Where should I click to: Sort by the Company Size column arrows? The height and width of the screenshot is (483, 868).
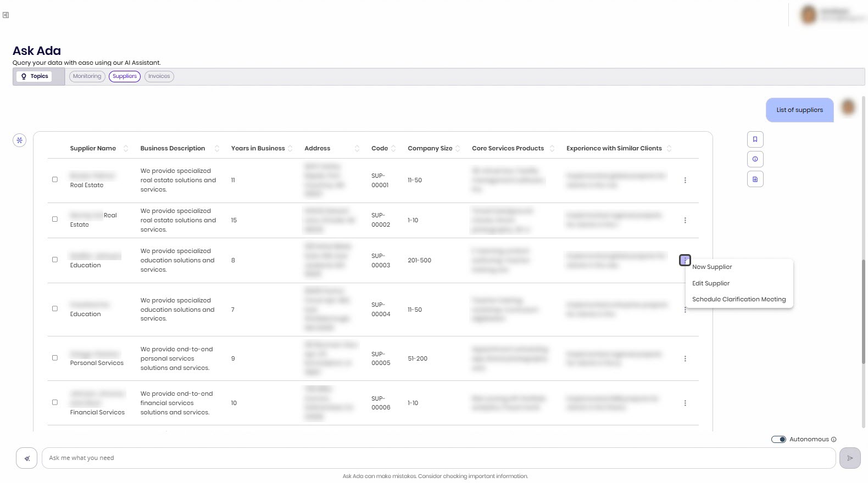(x=458, y=149)
